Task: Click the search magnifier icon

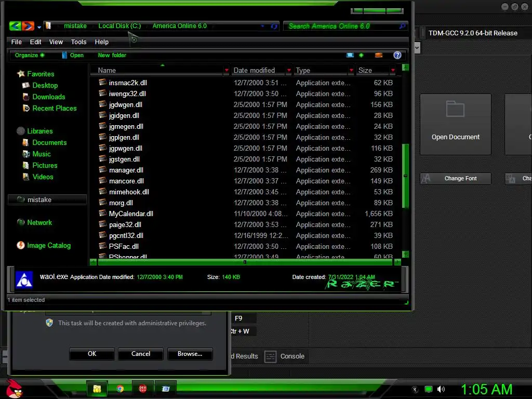Action: (403, 26)
